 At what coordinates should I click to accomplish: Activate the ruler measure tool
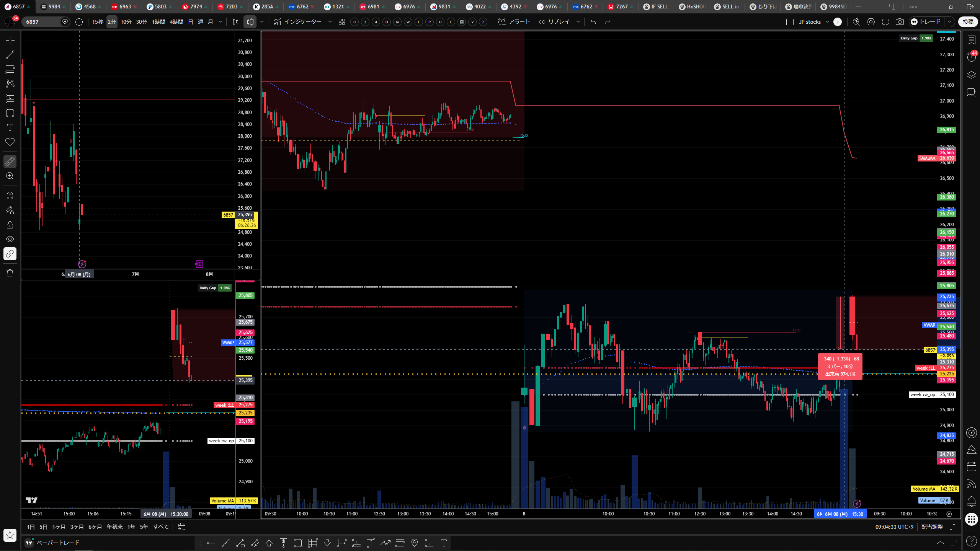10,161
